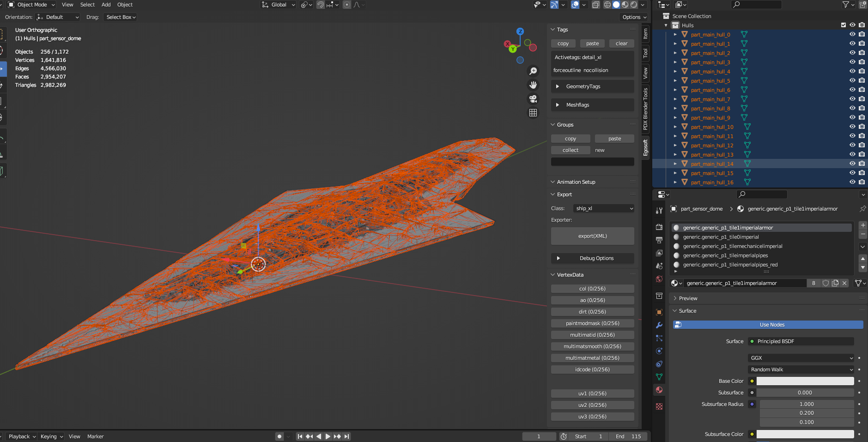Image resolution: width=868 pixels, height=442 pixels.
Task: Open the View menu in header
Action: 67,5
